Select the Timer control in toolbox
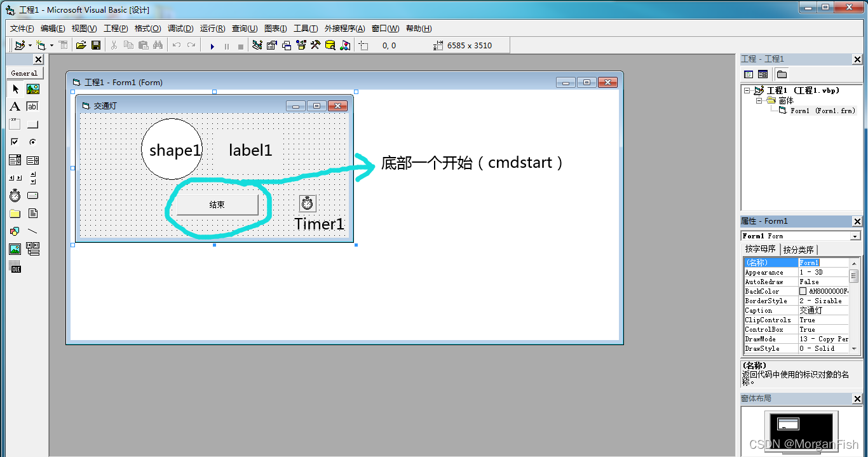The image size is (868, 457). point(15,195)
